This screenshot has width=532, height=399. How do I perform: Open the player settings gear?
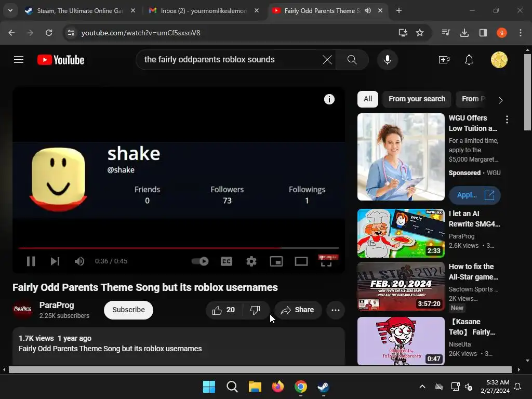point(251,261)
